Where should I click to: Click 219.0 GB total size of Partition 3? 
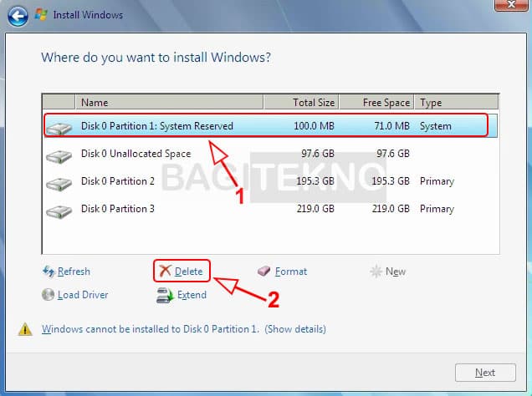pyautogui.click(x=315, y=209)
